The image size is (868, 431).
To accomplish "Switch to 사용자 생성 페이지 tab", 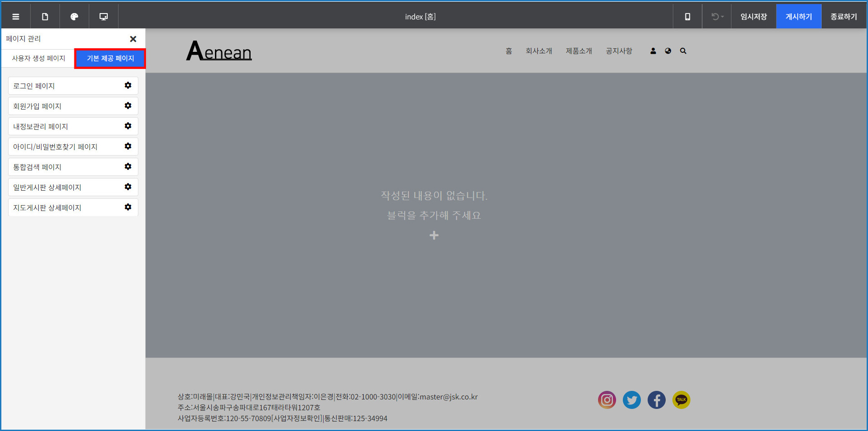I will 39,59.
